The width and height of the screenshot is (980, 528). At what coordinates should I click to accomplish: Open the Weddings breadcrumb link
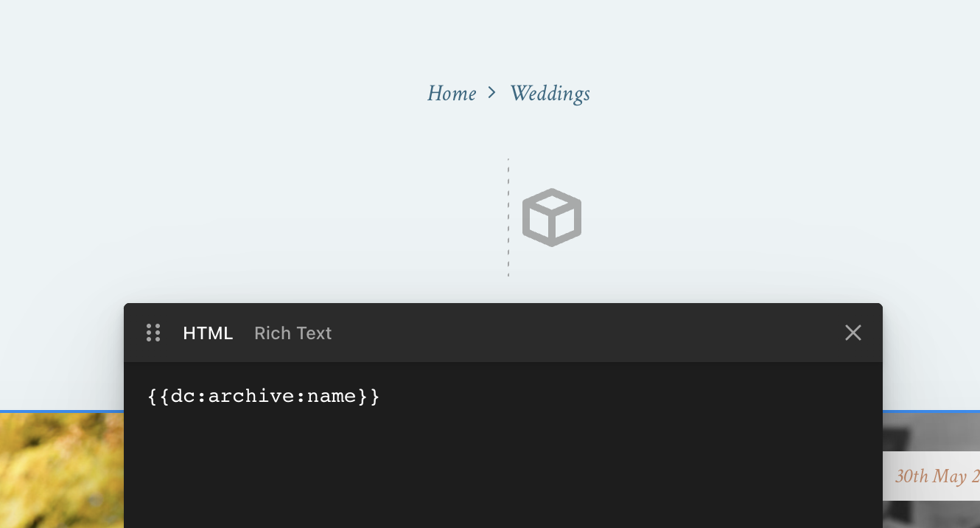point(550,94)
